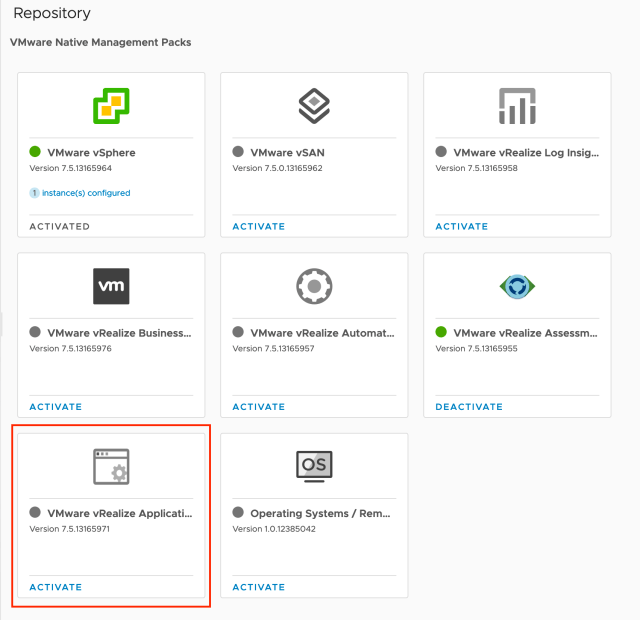Viewport: 640px width, 620px height.
Task: Deactivate the vRealize Assessments management pack
Action: coord(469,407)
